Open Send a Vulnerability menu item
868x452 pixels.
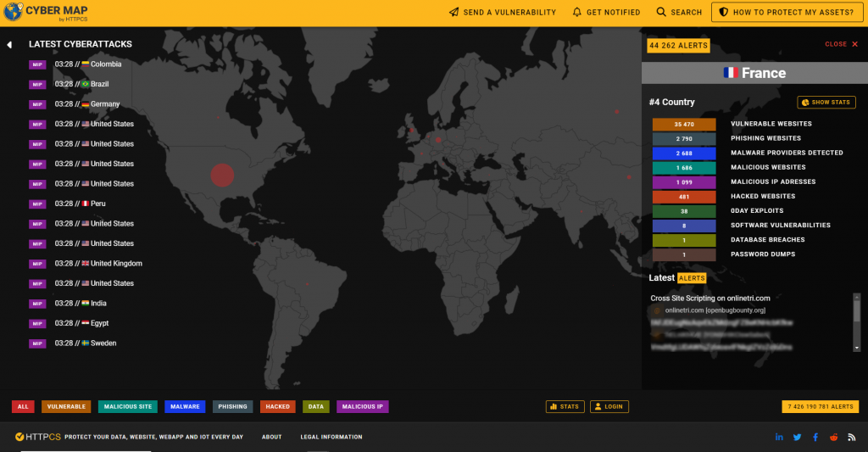tap(503, 13)
